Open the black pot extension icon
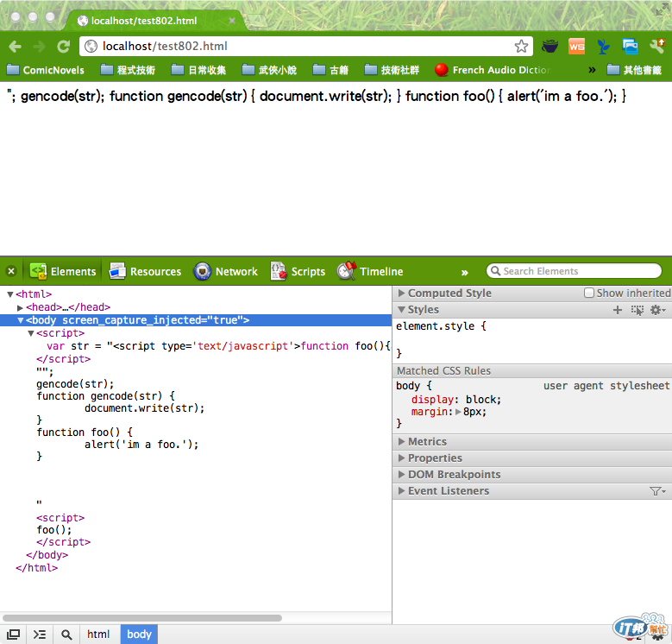 [x=550, y=47]
